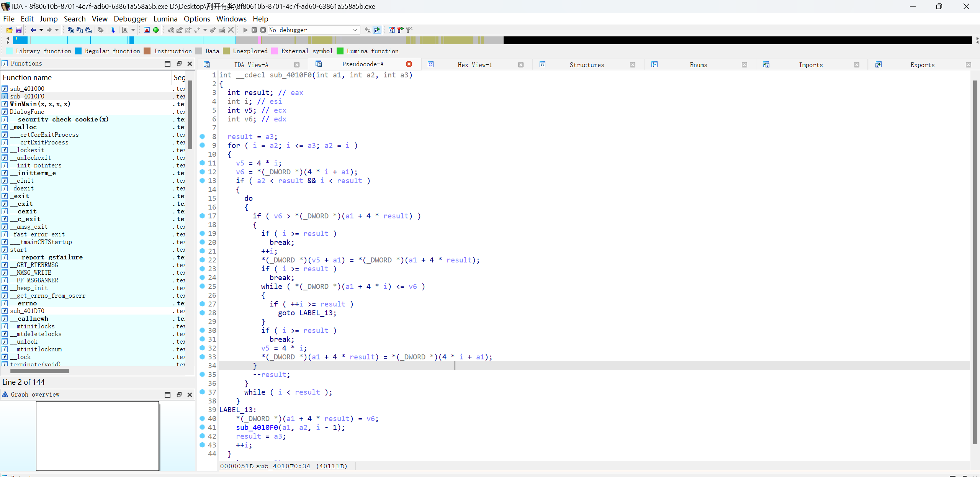980x477 pixels.
Task: Click the Terminate process stop button
Action: (x=263, y=30)
